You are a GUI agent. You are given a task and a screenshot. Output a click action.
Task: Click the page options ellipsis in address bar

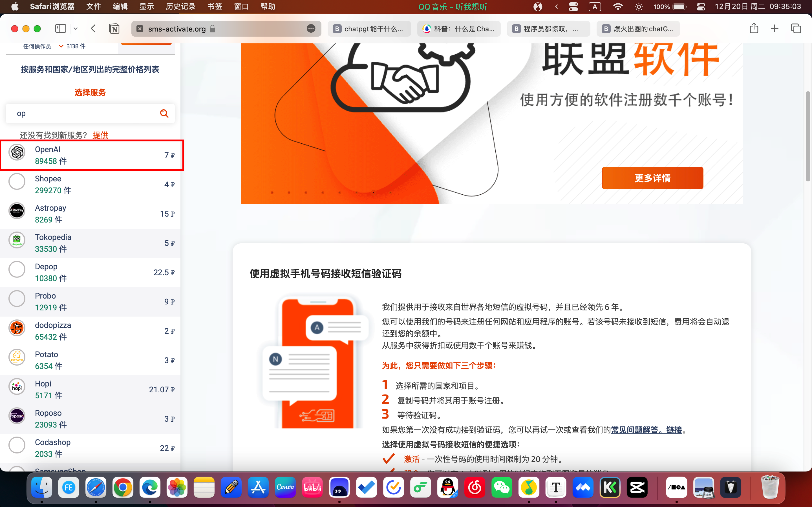(311, 28)
